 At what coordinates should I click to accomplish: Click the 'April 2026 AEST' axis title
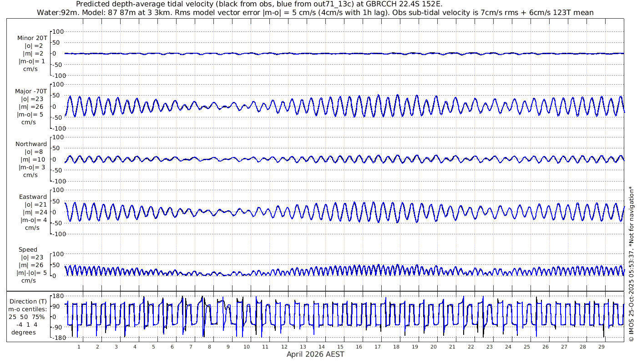(315, 354)
